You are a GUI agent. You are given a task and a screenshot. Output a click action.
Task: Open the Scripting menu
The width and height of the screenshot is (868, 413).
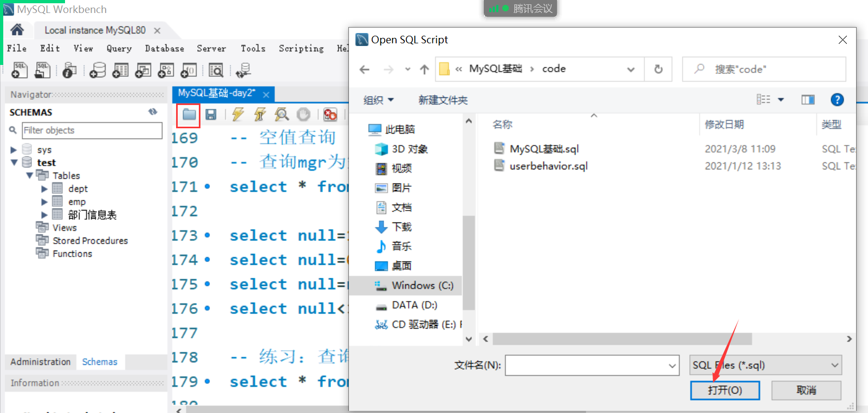tap(301, 48)
